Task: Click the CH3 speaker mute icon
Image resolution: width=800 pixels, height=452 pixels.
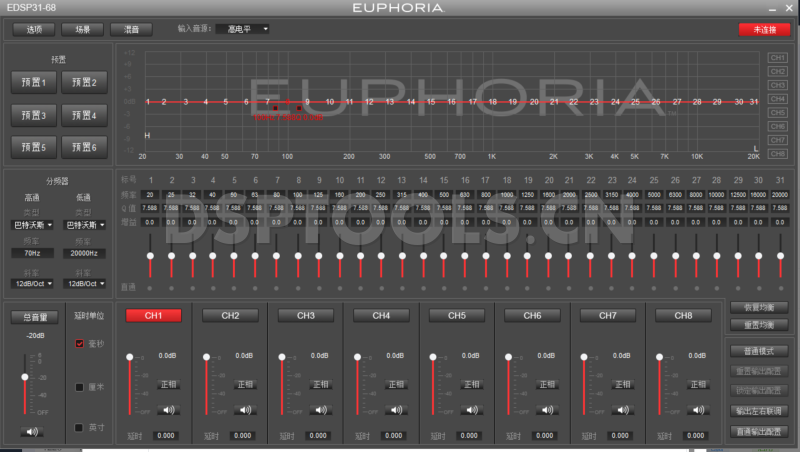Action: [x=320, y=409]
